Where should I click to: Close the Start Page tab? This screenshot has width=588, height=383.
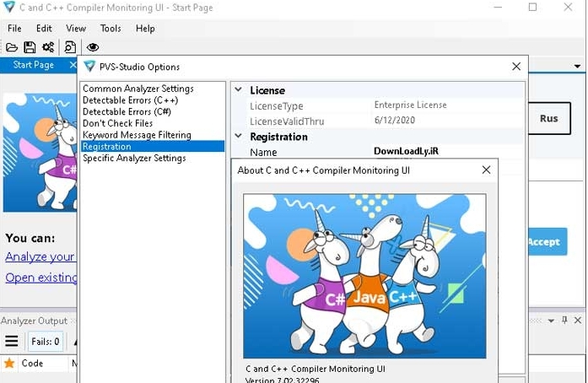click(73, 65)
